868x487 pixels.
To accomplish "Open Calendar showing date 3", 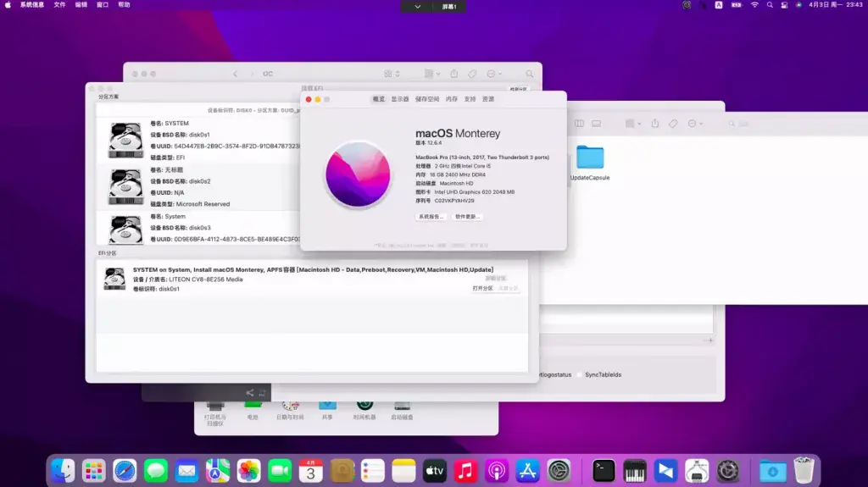I will 310,471.
